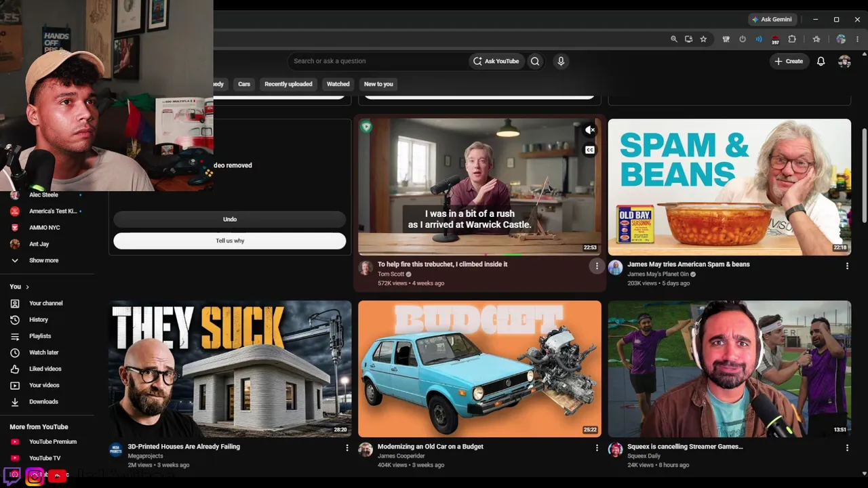Open options menu for Tom Scott trebuchet video
Image resolution: width=868 pixels, height=488 pixels.
coord(597,266)
